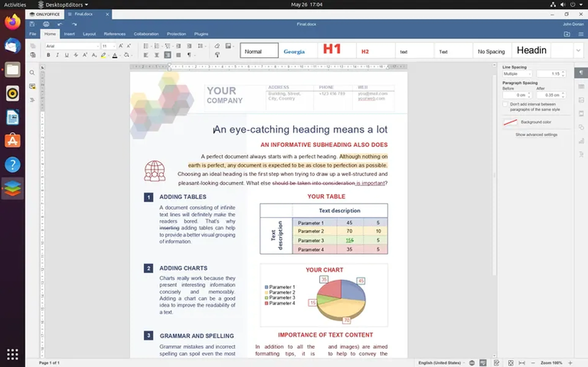Click the clear style eraser icon

tap(217, 46)
